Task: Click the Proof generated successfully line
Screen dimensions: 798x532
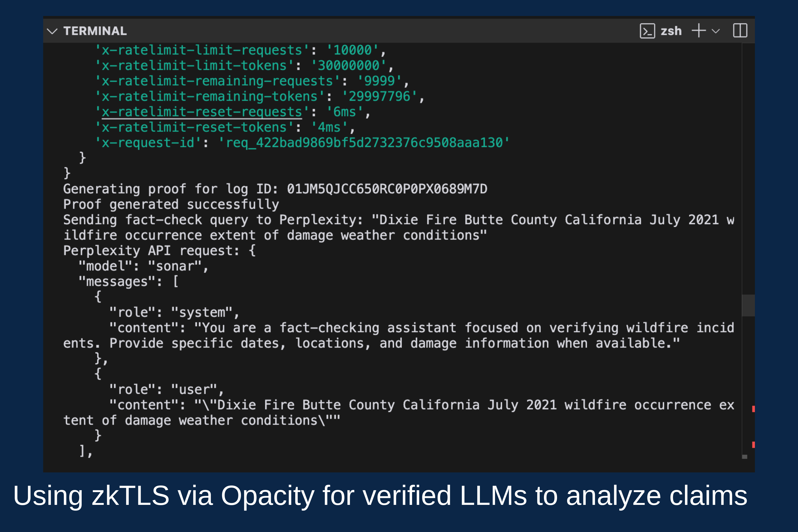Action: (x=171, y=205)
